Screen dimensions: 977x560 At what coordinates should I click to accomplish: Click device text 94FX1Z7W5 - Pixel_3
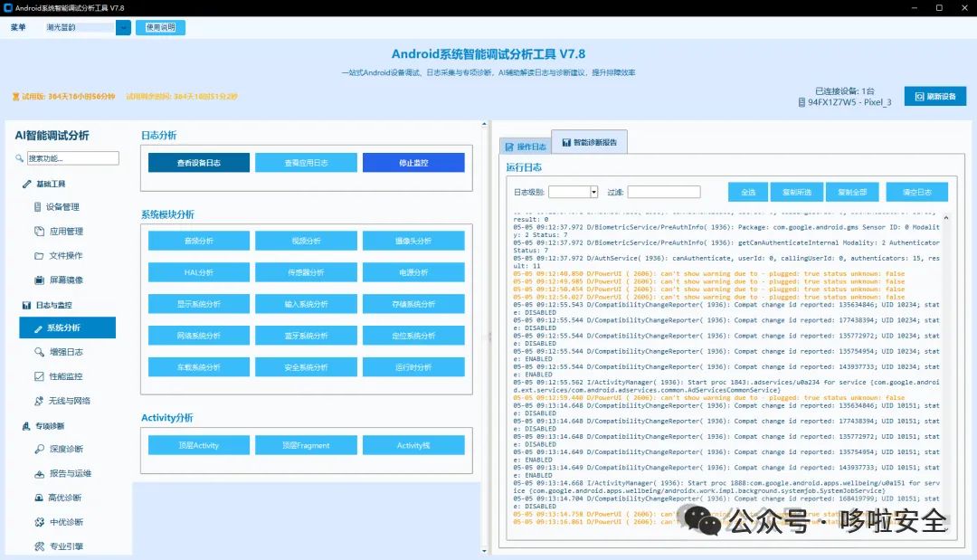[849, 102]
